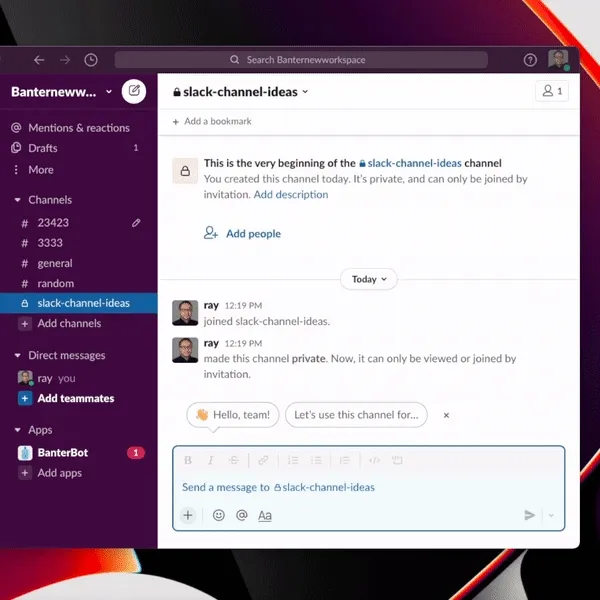This screenshot has height=600, width=600.
Task: Open the send options dropdown arrow
Action: tap(551, 515)
